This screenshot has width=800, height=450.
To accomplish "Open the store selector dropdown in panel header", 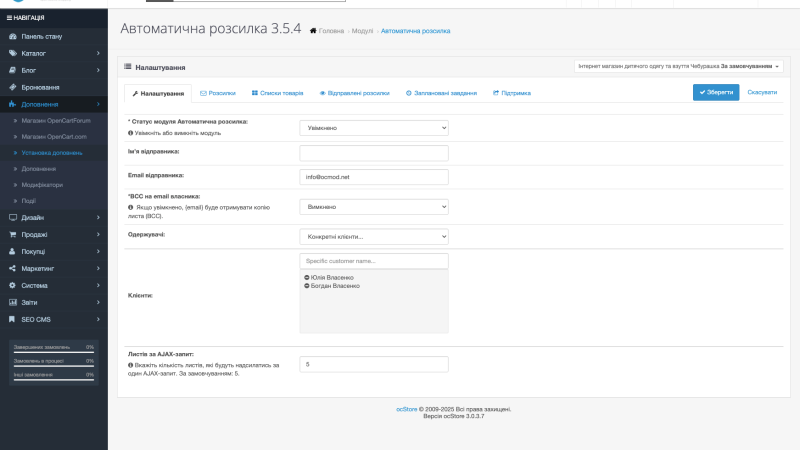I will click(679, 66).
